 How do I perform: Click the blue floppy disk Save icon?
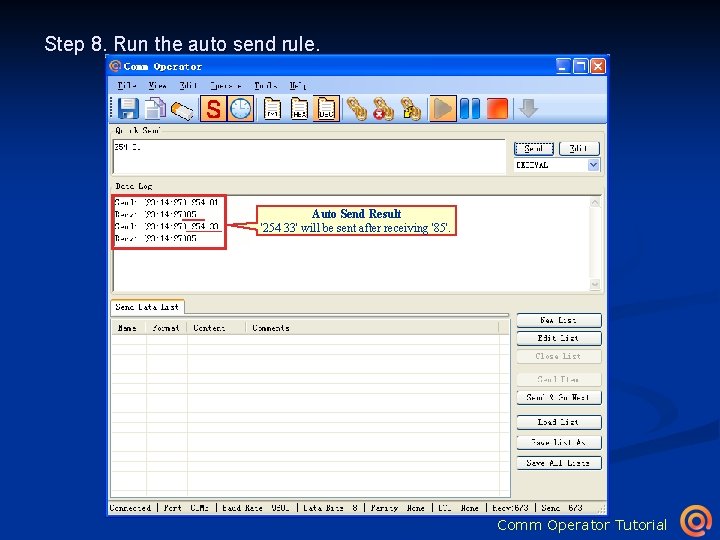pyautogui.click(x=128, y=109)
